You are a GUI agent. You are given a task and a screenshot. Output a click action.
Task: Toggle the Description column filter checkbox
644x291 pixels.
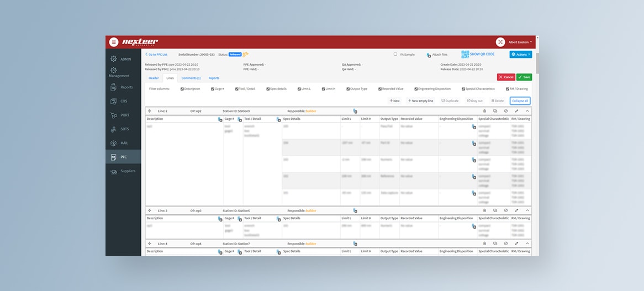(x=182, y=89)
